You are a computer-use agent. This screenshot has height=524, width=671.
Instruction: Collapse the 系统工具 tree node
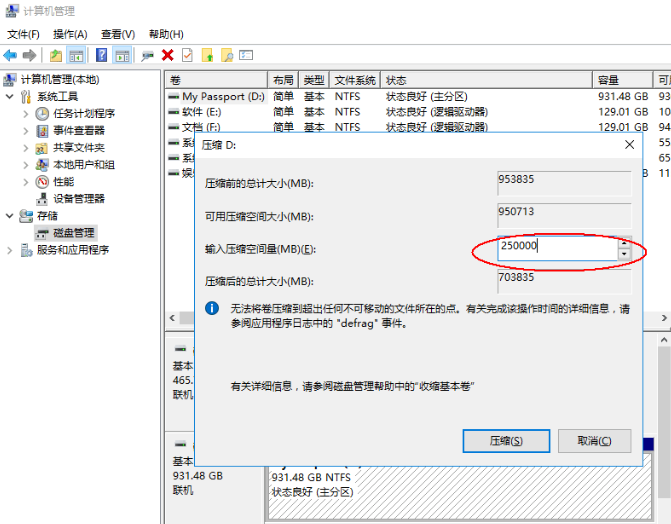tap(10, 97)
